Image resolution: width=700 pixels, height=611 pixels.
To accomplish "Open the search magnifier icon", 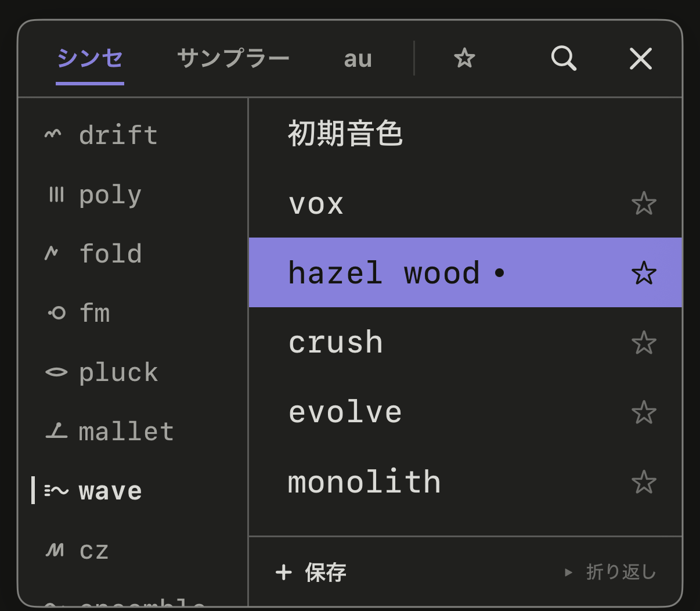I will click(564, 59).
